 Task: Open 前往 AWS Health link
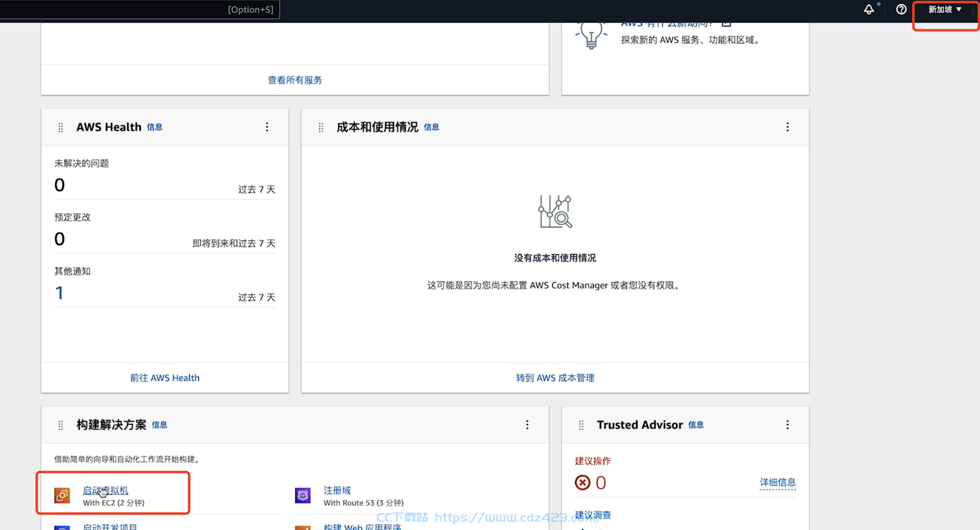[164, 378]
